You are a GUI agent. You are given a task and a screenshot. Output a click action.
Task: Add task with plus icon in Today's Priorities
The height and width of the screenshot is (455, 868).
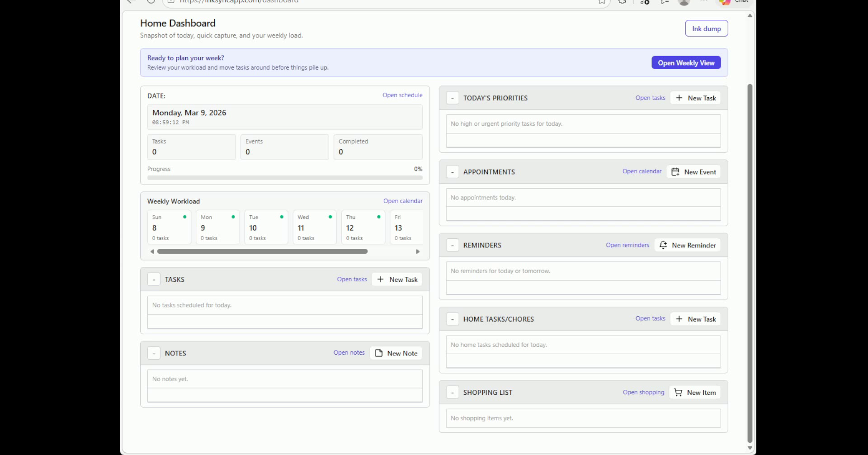(x=680, y=98)
